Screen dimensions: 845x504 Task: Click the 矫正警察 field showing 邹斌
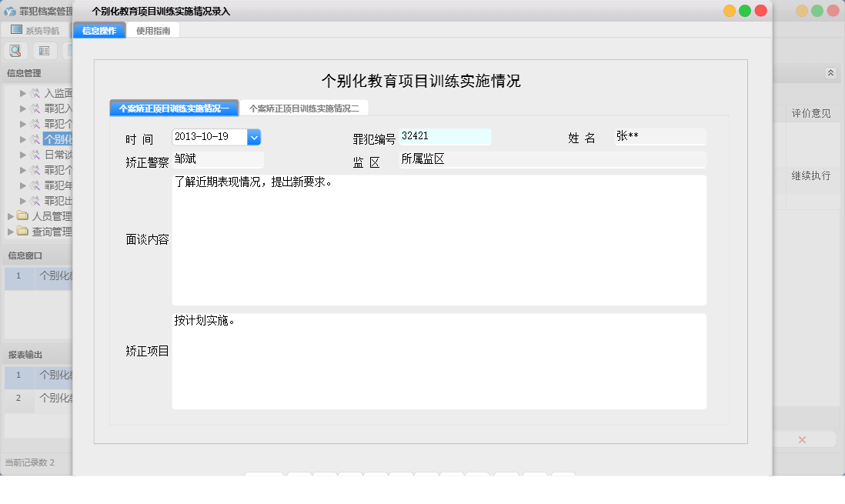218,159
